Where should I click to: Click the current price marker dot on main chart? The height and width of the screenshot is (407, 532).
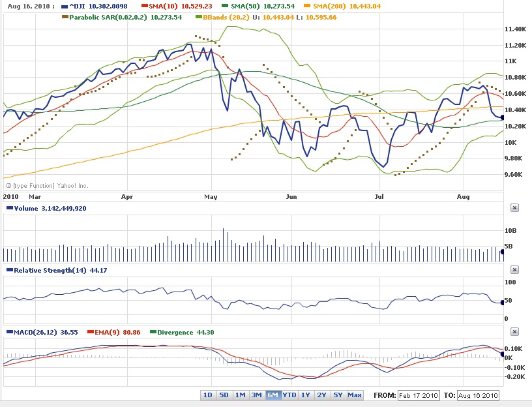tap(503, 117)
